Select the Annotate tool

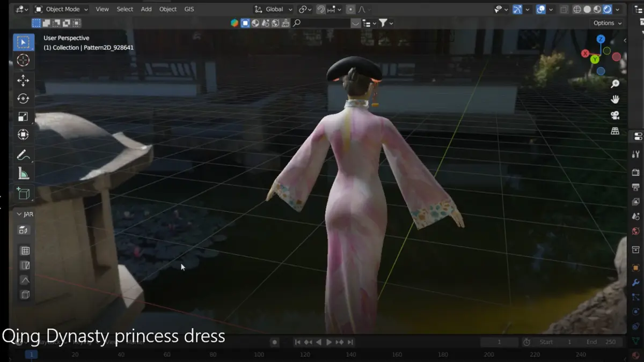[x=24, y=156]
